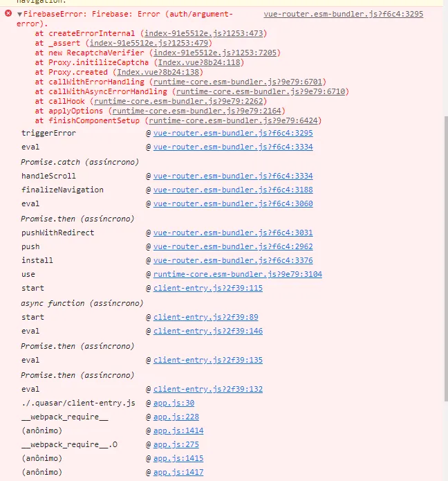448x481 pixels.
Task: Open vue-router link :3188 in finalizeNavigation row
Action: pos(233,190)
